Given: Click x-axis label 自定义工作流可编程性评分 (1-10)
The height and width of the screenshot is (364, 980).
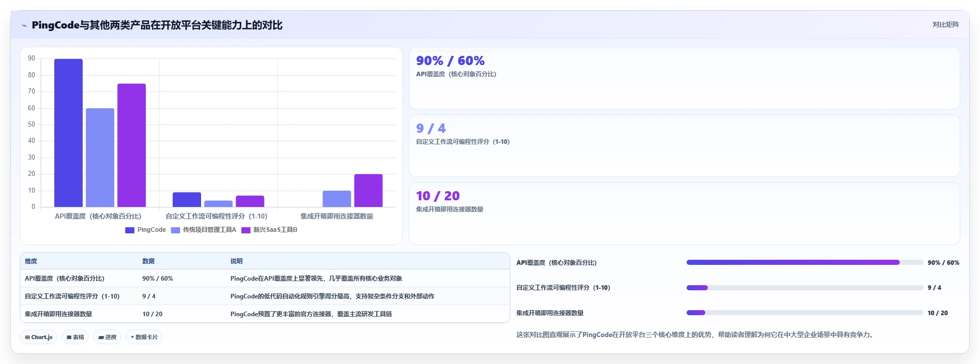Looking at the screenshot, I should pos(216,217).
